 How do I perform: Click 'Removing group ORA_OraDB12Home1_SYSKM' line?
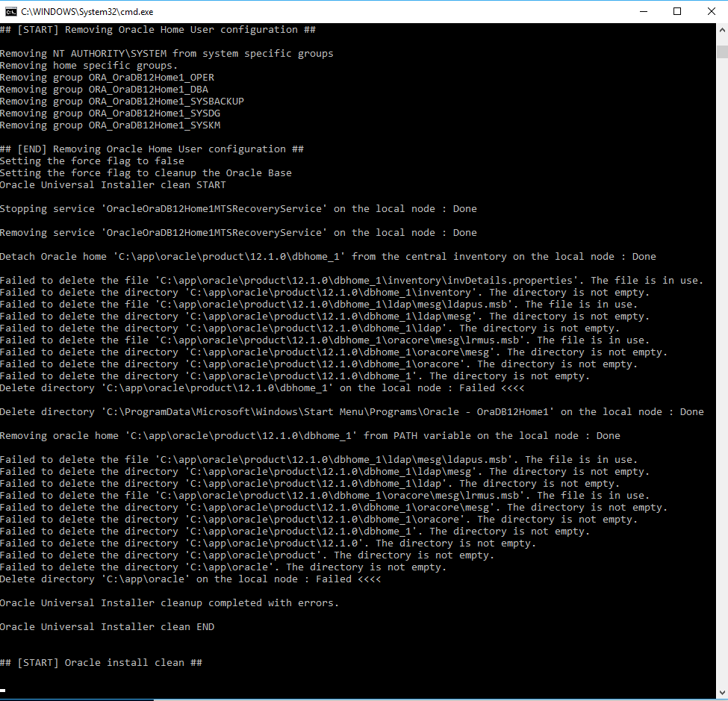110,125
